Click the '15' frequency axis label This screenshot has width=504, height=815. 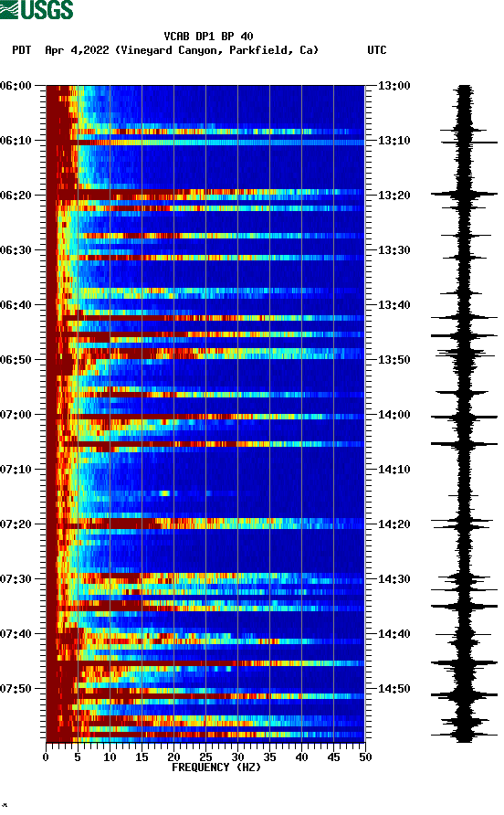(142, 757)
